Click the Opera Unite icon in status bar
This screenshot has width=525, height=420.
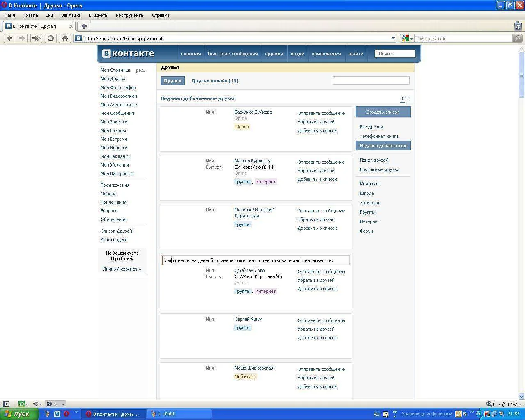36,404
